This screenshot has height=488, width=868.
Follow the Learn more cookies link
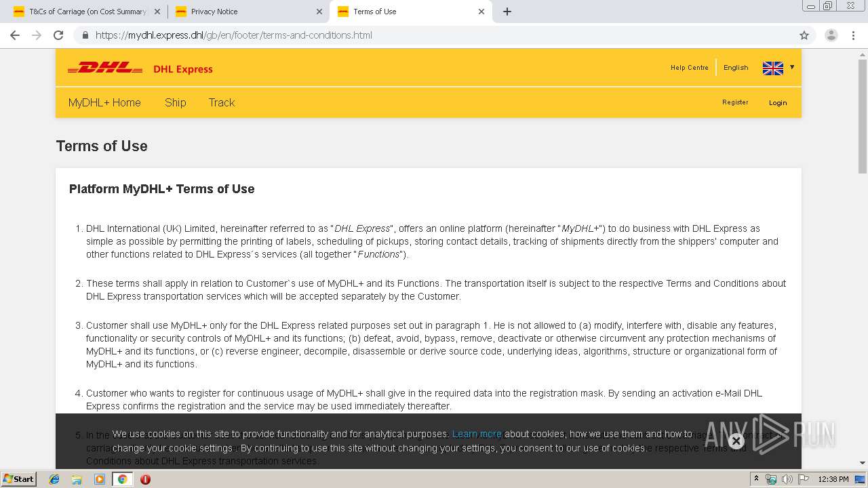click(477, 434)
